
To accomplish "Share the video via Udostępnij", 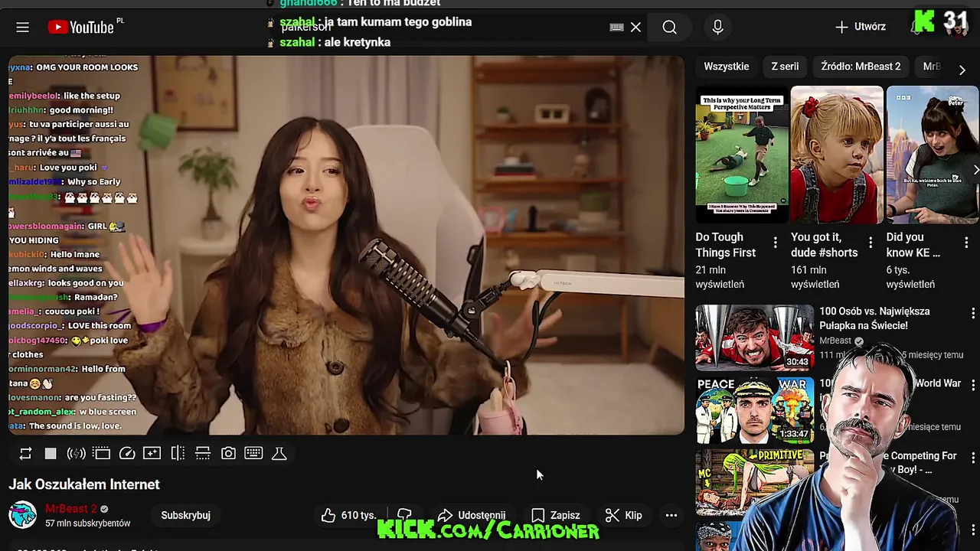I will click(471, 515).
